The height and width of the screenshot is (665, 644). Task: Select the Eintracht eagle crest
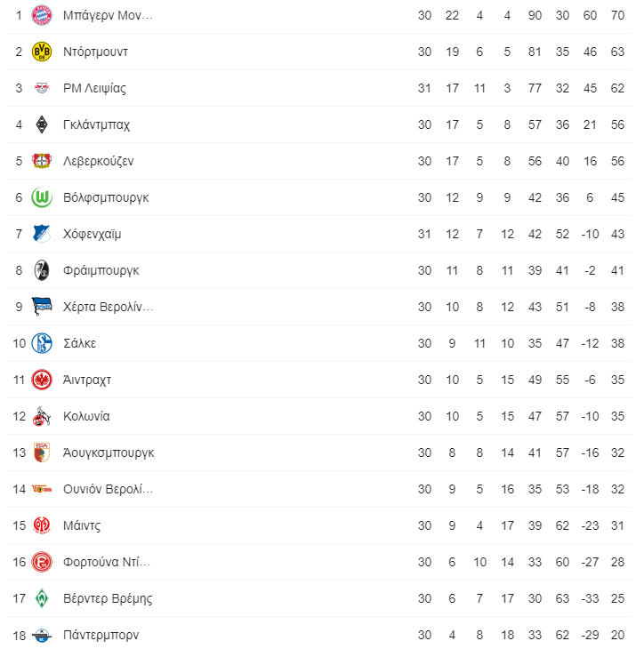click(x=42, y=380)
